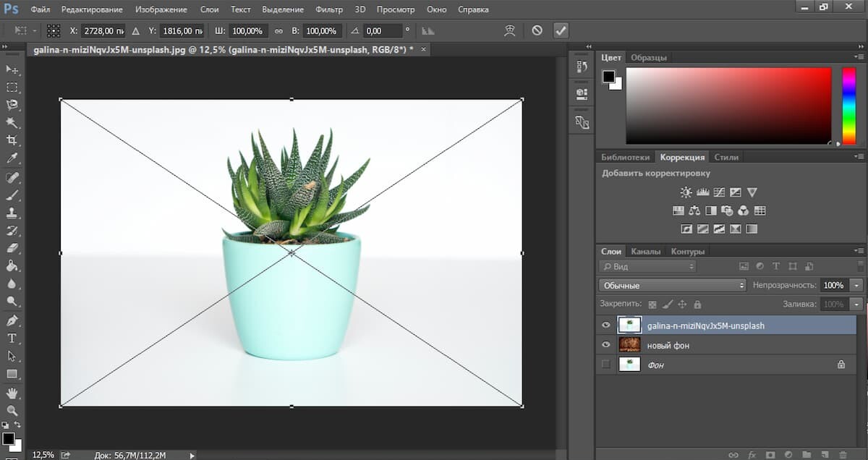Click the delete layer trash icon
The image size is (868, 460).
[x=843, y=454]
